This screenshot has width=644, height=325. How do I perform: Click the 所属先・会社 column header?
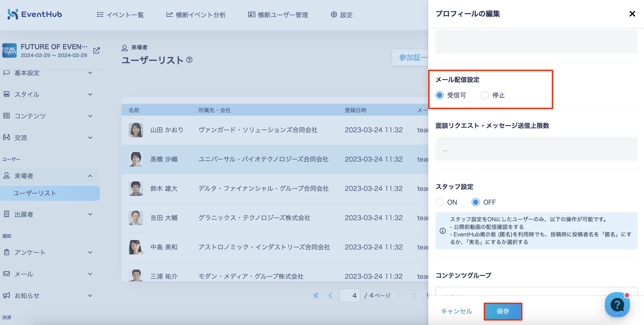point(215,110)
